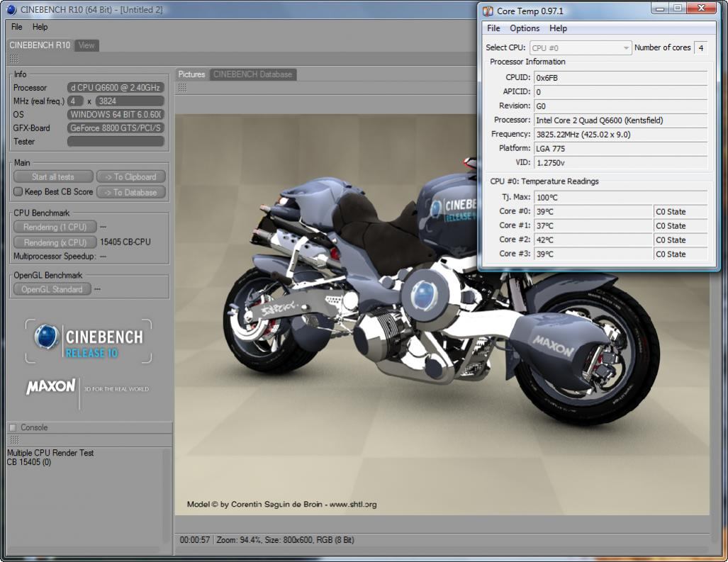The image size is (728, 562).
Task: Click the Number of cores value box
Action: [700, 47]
